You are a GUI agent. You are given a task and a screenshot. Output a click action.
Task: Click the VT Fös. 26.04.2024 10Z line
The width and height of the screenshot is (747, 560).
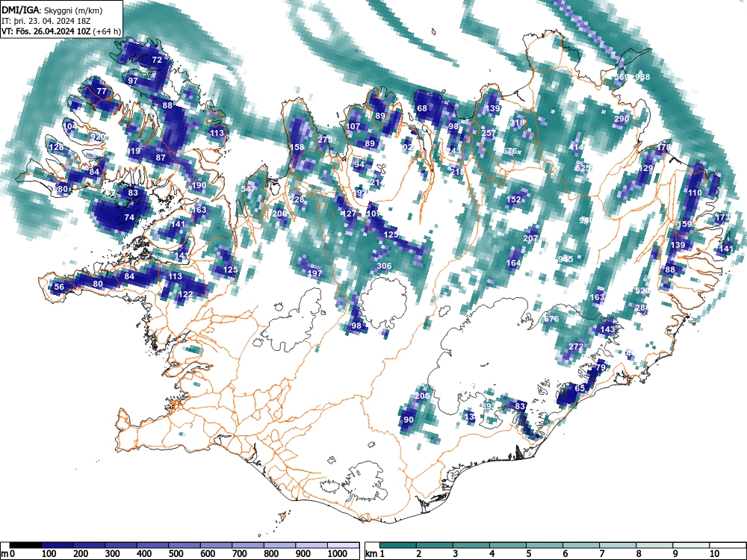pos(61,31)
